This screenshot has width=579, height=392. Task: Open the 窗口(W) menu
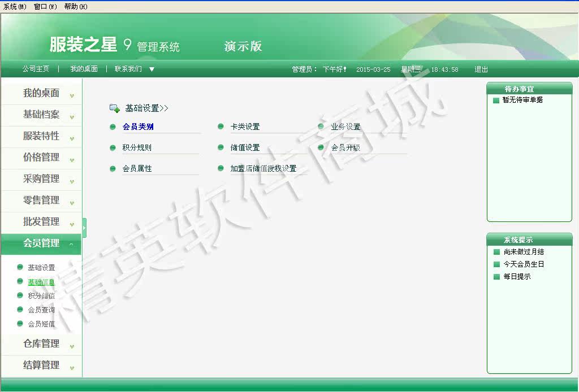tap(45, 7)
